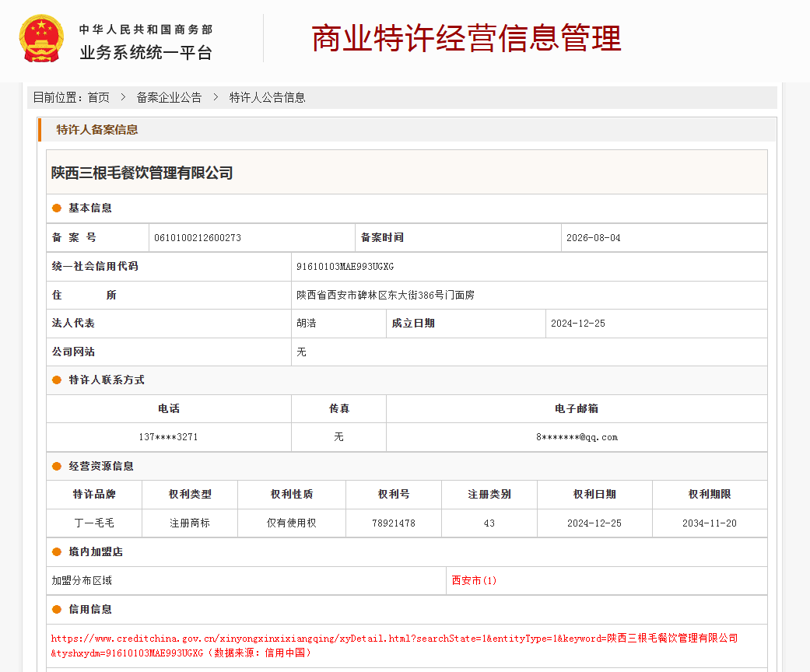Click the 电子邮箱 column header
The width and height of the screenshot is (810, 672).
[x=577, y=408]
